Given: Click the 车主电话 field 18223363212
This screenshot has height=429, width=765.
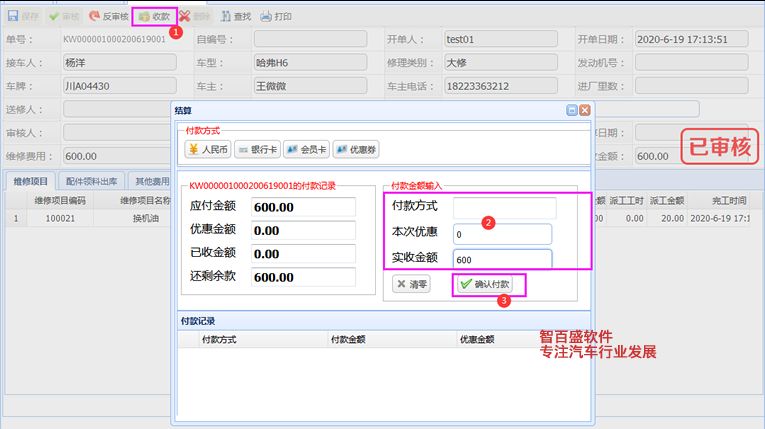Looking at the screenshot, I should (x=501, y=86).
